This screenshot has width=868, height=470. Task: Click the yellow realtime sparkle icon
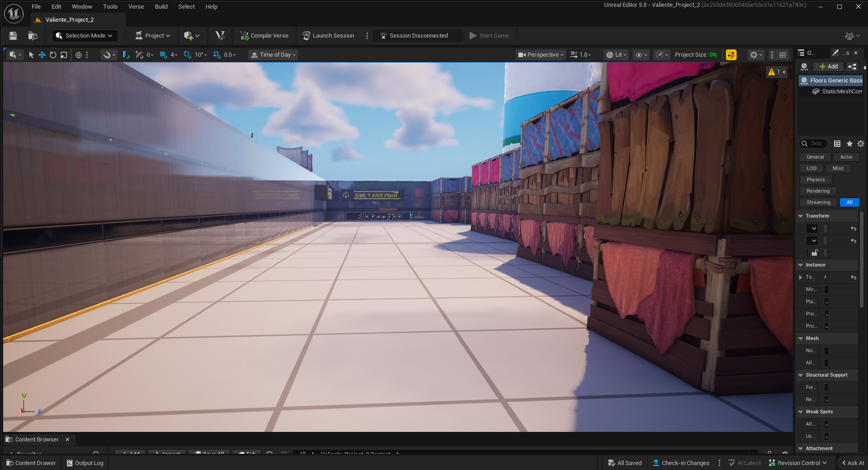pos(731,55)
